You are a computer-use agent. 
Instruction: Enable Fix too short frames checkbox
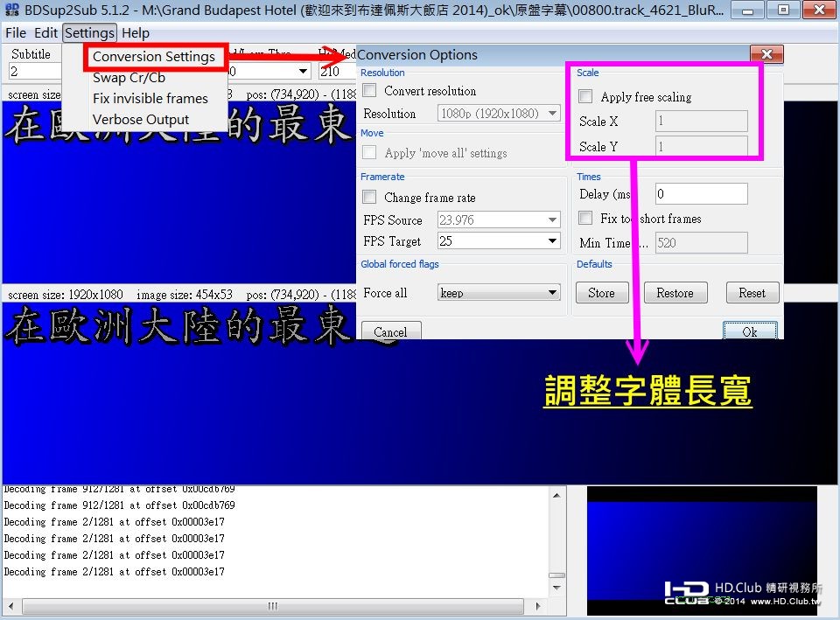pos(585,218)
